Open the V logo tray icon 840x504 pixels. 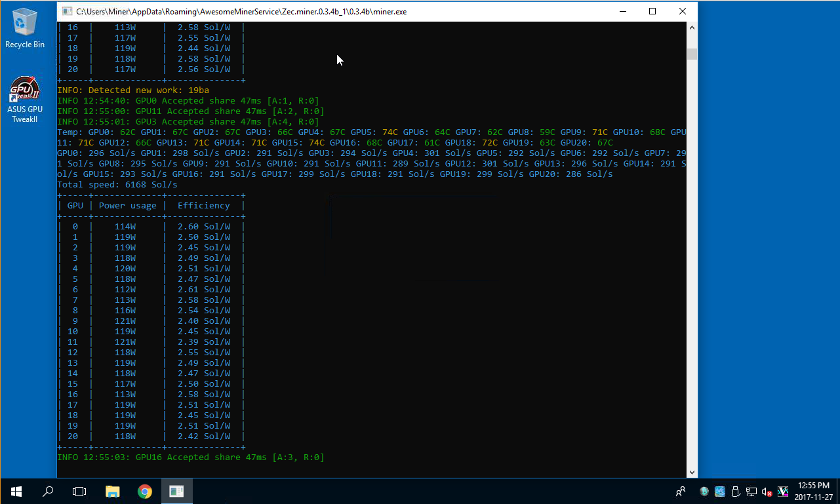(783, 491)
